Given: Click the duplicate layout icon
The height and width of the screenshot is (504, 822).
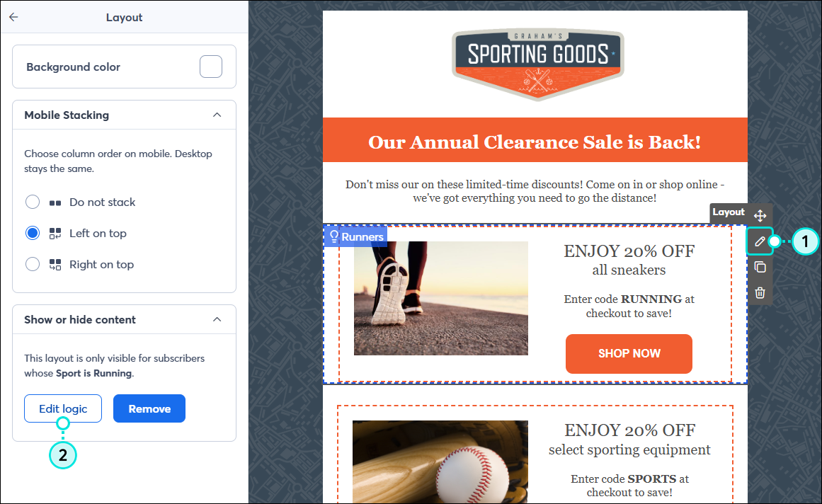Looking at the screenshot, I should tap(760, 267).
